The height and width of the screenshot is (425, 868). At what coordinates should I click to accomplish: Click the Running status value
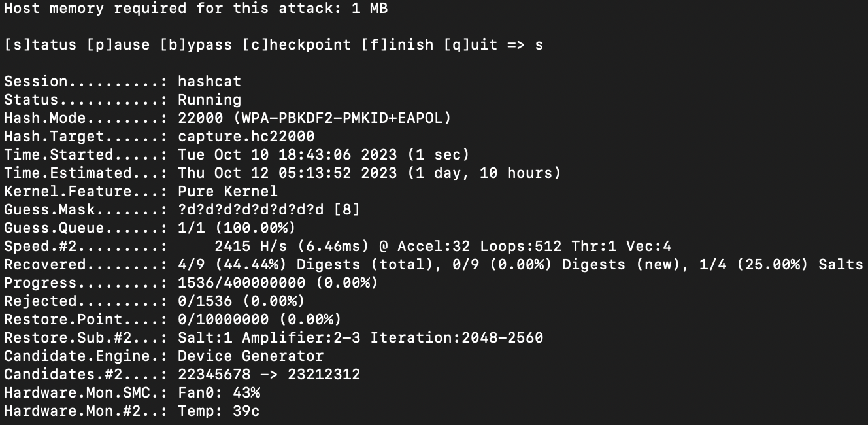(209, 100)
